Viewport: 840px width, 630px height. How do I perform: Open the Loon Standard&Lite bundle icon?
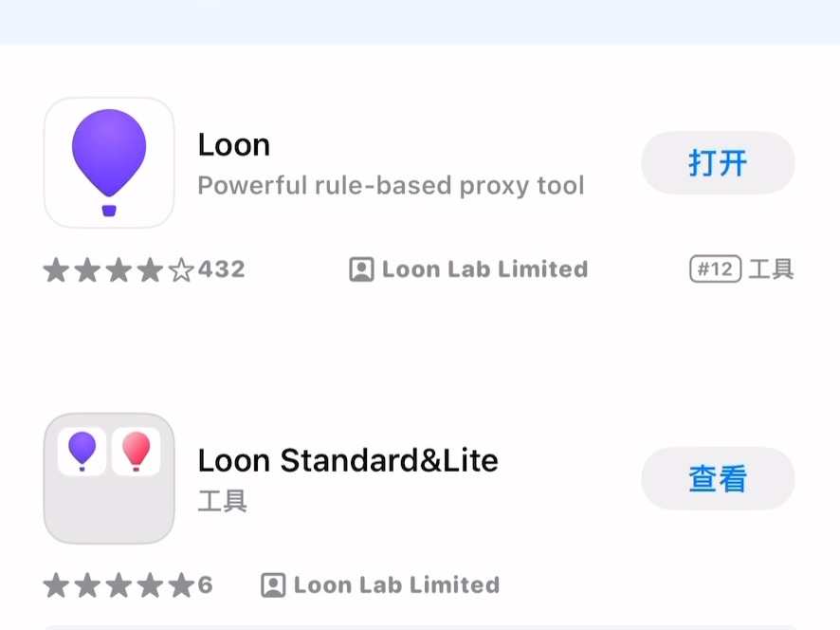pyautogui.click(x=109, y=478)
